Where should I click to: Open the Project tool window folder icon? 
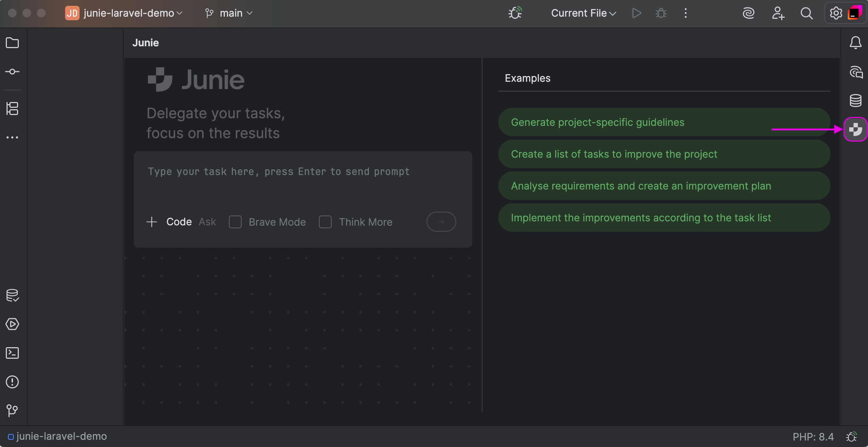click(x=12, y=43)
